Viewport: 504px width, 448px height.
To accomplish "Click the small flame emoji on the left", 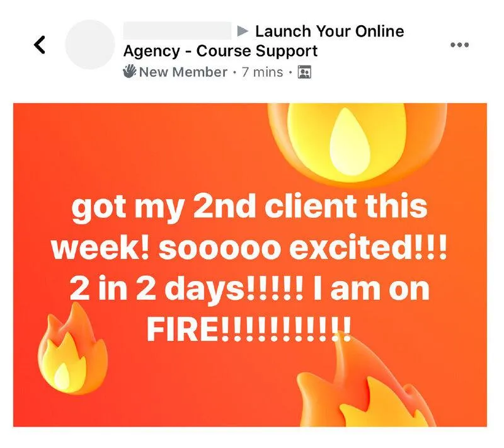I will [x=72, y=348].
